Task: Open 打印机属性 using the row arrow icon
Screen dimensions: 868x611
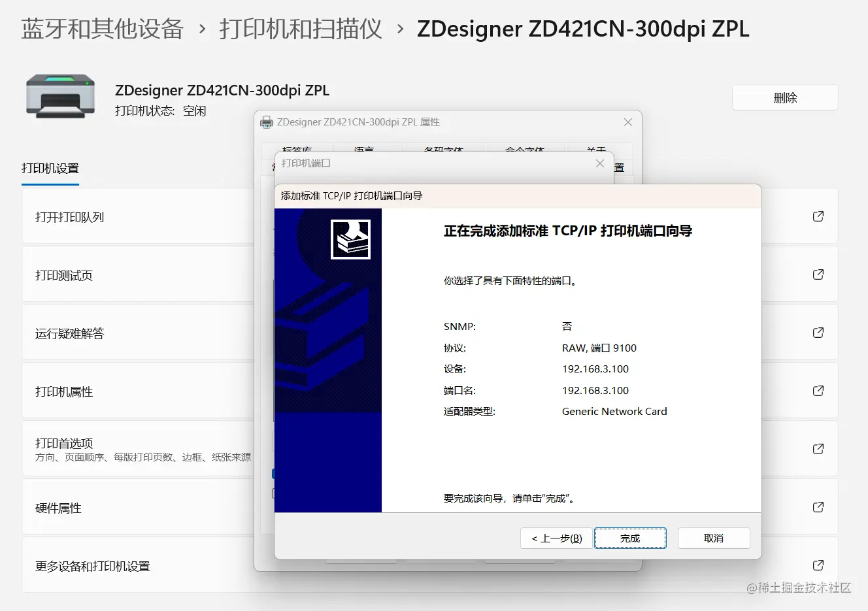Action: [818, 391]
